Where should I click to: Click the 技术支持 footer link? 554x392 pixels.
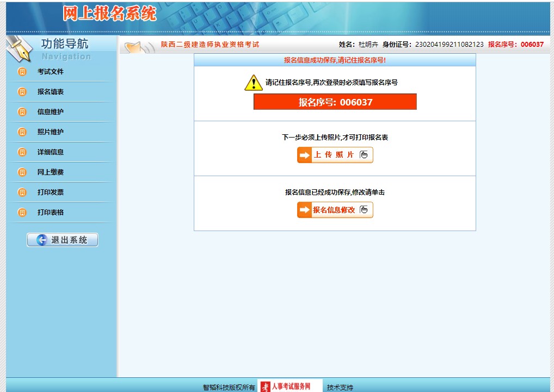tap(340, 388)
